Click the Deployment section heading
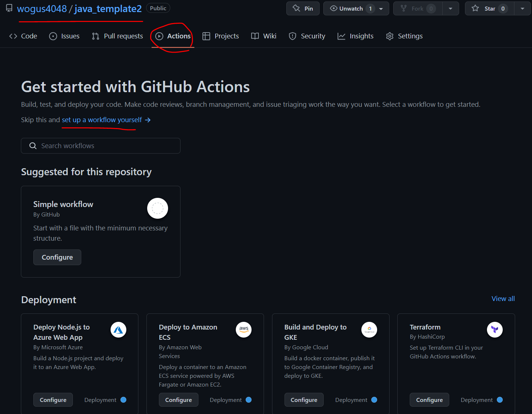Screen dimensions: 532x414 coord(49,300)
